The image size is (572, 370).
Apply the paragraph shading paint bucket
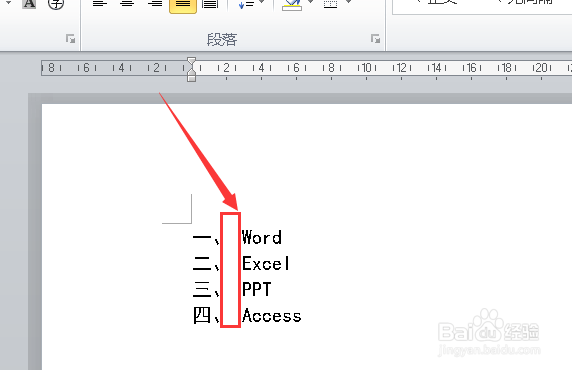pos(292,4)
